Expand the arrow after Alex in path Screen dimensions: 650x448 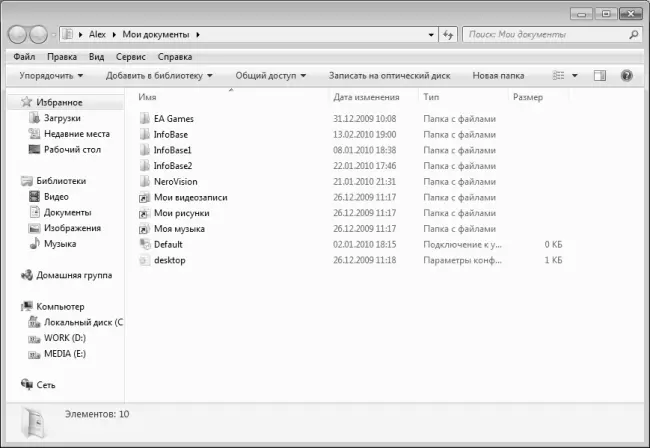pos(114,35)
